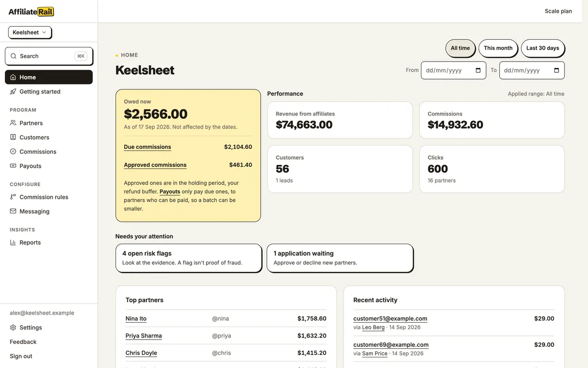Open the Messaging page
Viewport: 588px width, 368px height.
pyautogui.click(x=49, y=211)
